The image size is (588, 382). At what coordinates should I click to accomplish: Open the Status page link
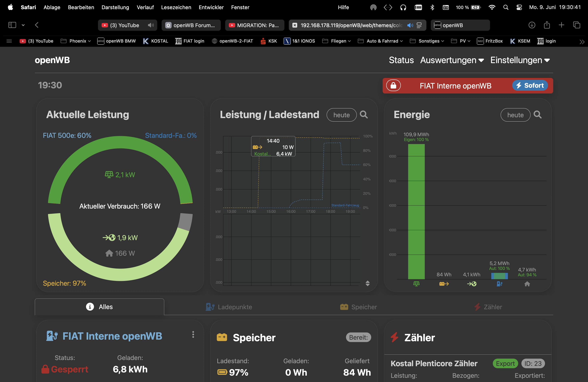point(401,60)
